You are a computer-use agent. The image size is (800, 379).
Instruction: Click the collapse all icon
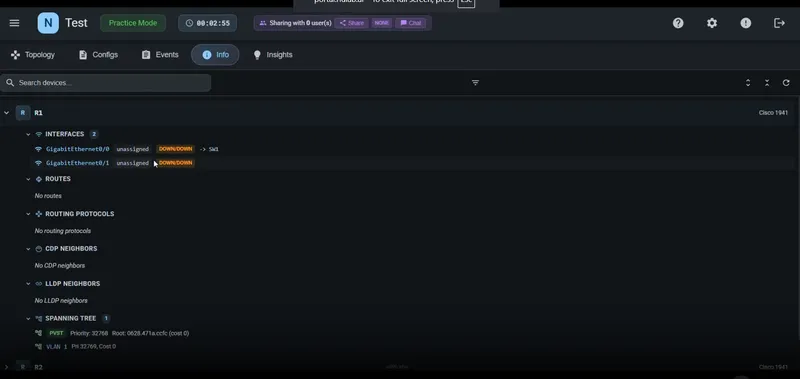pos(767,83)
